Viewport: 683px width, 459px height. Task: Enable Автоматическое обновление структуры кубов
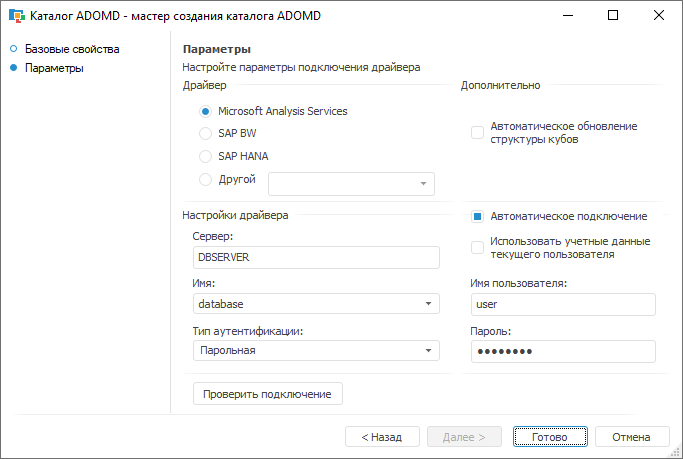477,133
